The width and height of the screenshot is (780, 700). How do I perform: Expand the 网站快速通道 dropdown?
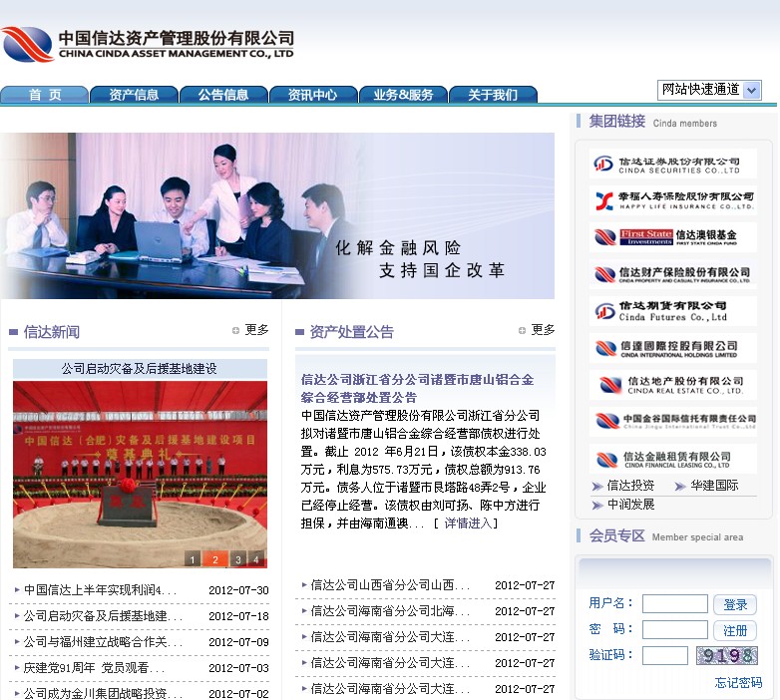[x=709, y=90]
